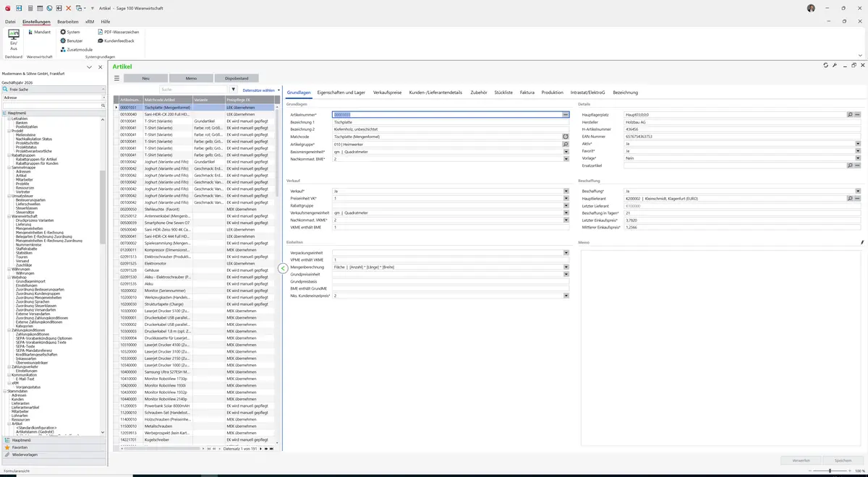The height and width of the screenshot is (477, 868).
Task: Click the search icon in the Artikelgruppe field
Action: point(566,144)
